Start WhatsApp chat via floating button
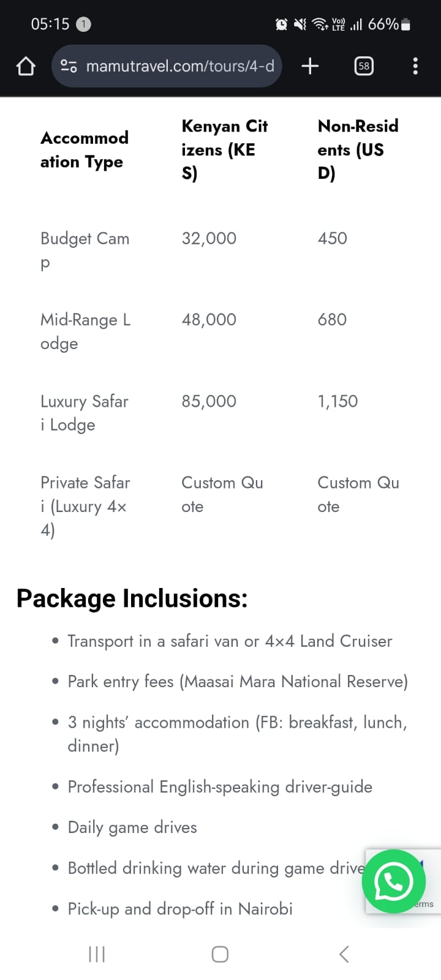The image size is (441, 980). coord(393,881)
